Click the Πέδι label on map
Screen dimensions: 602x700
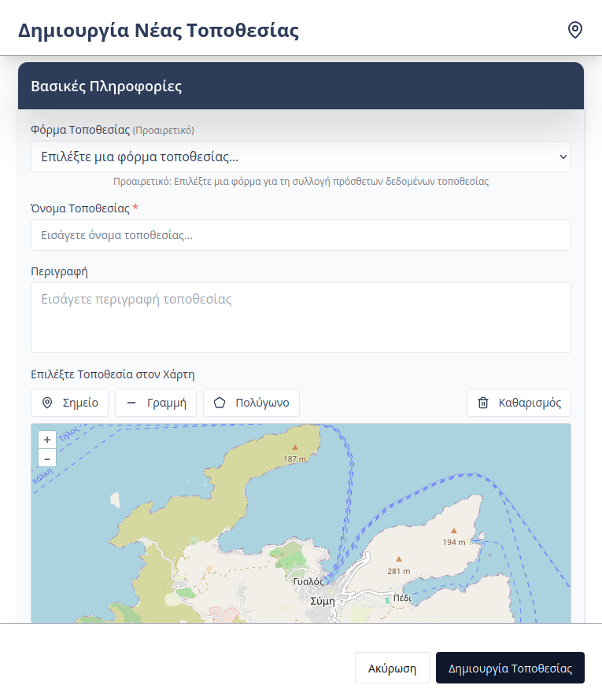(402, 598)
